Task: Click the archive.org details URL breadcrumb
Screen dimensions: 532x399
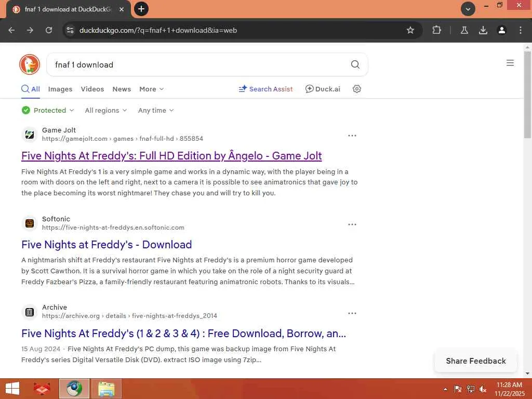Action: (129, 316)
